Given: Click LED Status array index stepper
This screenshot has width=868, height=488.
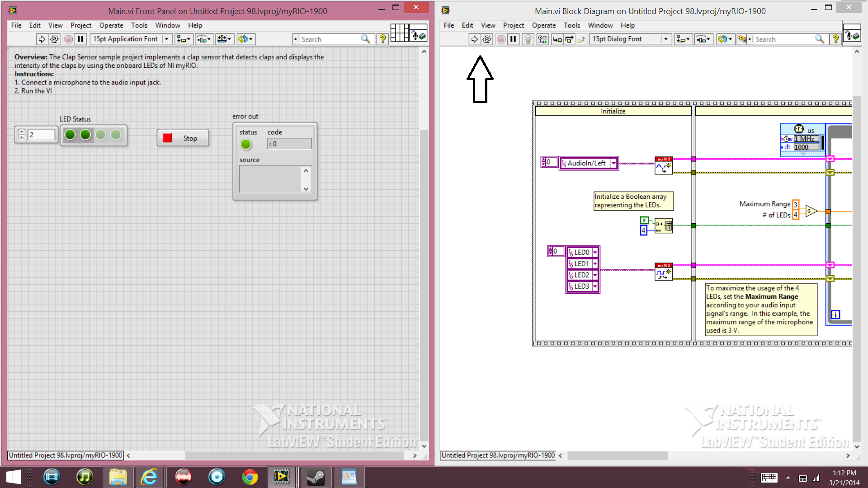Looking at the screenshot, I should click(21, 135).
